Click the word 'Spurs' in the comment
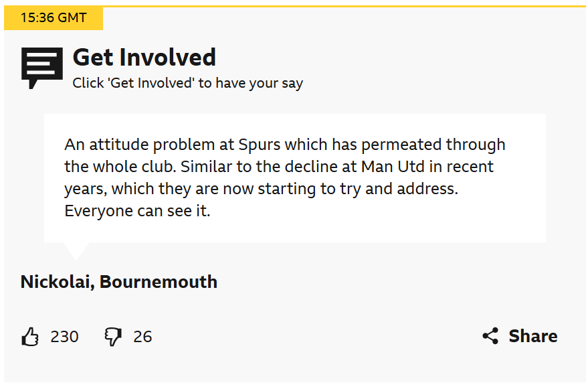Image resolution: width=588 pixels, height=389 pixels. pyautogui.click(x=304, y=145)
